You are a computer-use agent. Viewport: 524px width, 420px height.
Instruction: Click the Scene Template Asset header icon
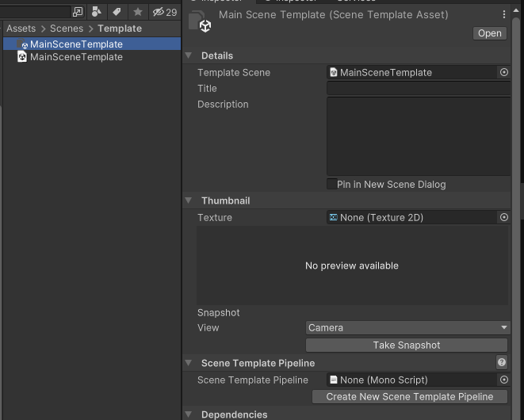pyautogui.click(x=200, y=21)
